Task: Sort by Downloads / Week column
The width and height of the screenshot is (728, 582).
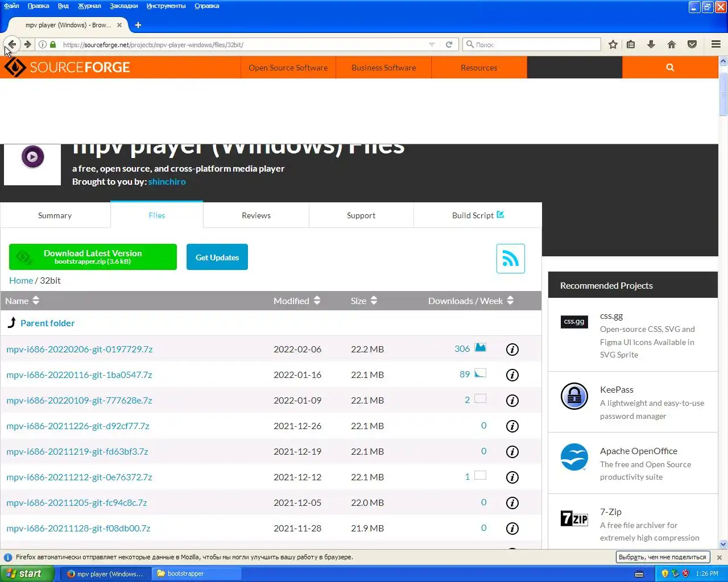Action: 471,301
